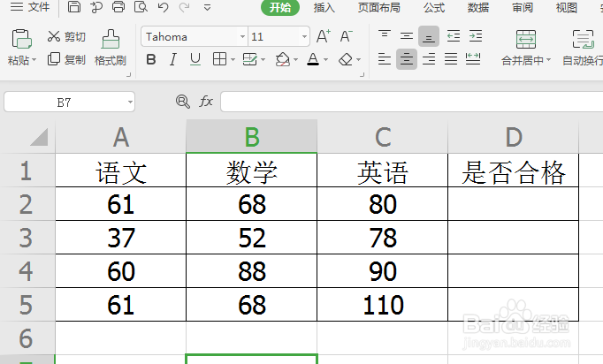Click the draw border/table style icon
This screenshot has width=603, height=364.
click(x=250, y=59)
